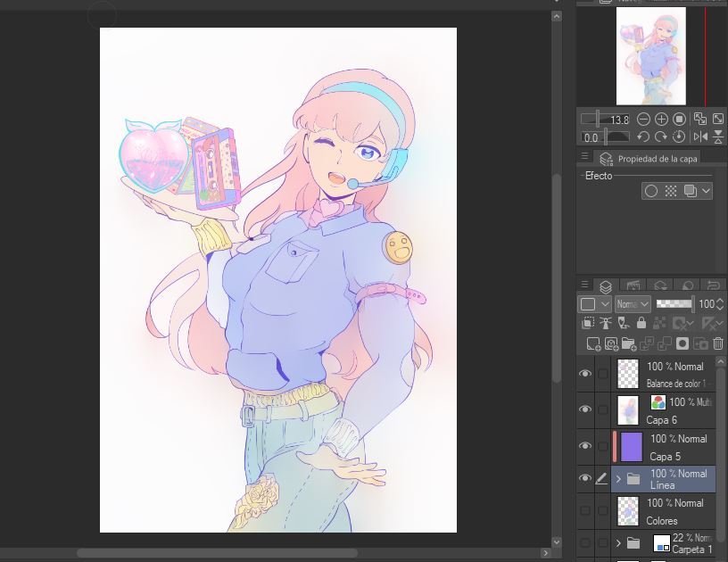The image size is (728, 562).
Task: Select the New Raster Layer icon
Action: pos(593,344)
